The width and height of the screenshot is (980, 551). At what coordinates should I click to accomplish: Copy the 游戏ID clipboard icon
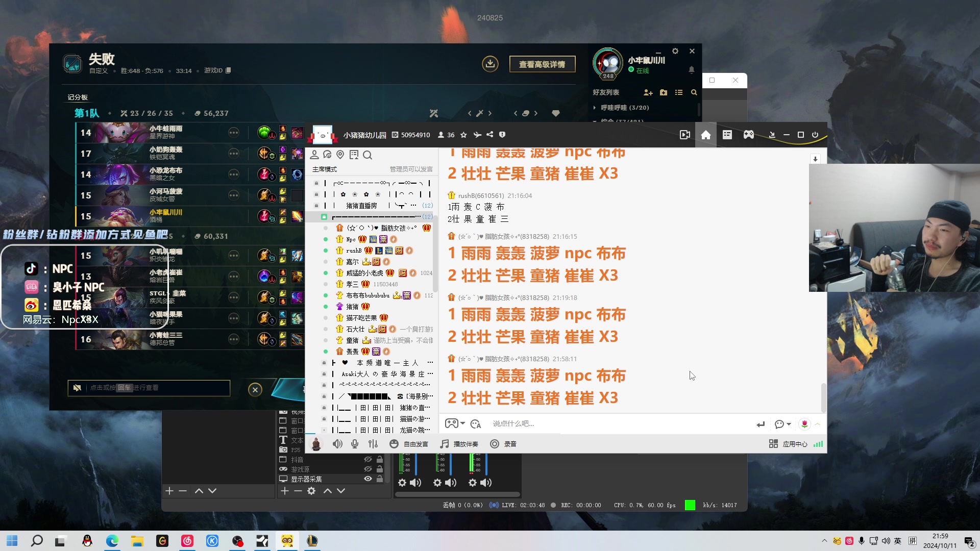(228, 70)
